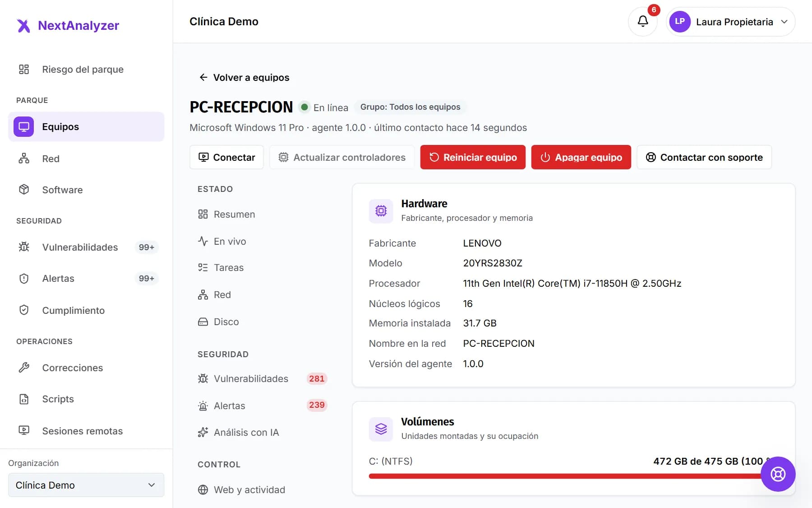Open the device Red tab
The image size is (812, 508).
[263, 294]
